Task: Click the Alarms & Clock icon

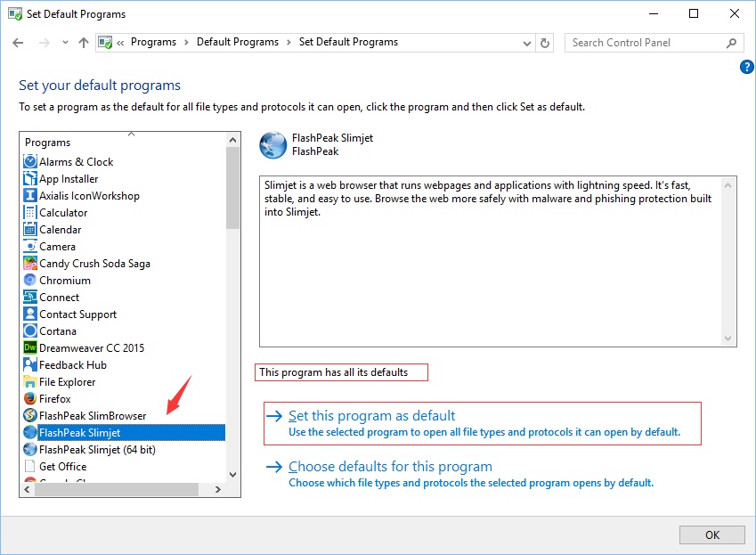Action: (x=30, y=161)
